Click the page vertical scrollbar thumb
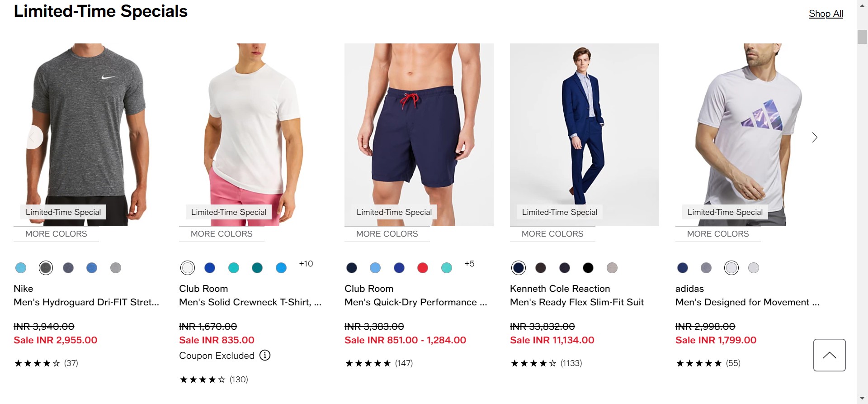 pyautogui.click(x=862, y=37)
